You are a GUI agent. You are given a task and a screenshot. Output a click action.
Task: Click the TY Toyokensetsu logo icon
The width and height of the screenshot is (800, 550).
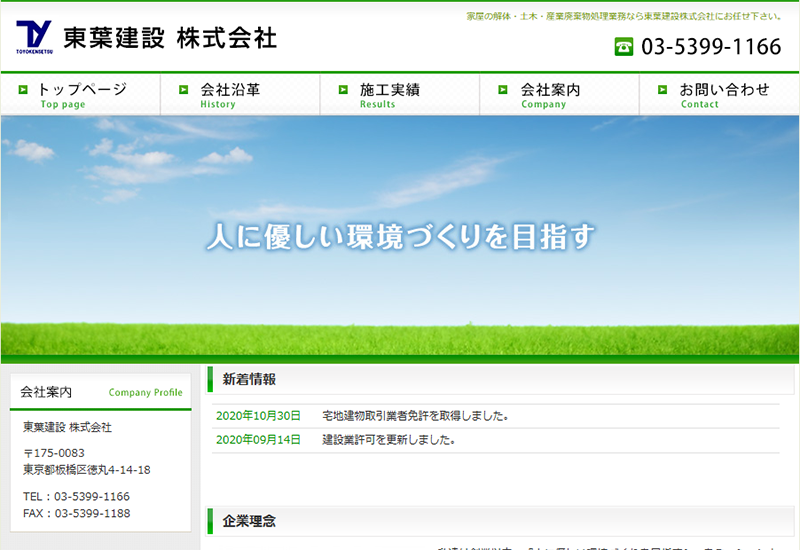tap(34, 38)
